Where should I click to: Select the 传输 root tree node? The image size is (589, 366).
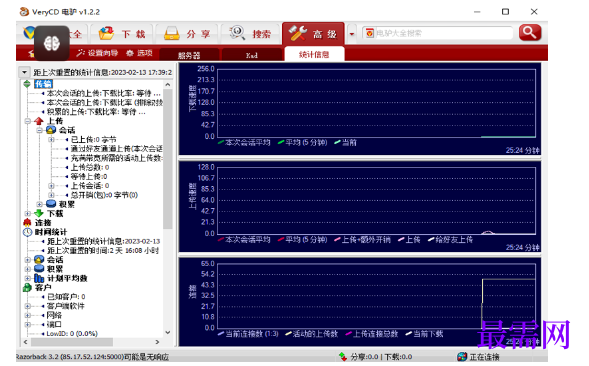[43, 84]
